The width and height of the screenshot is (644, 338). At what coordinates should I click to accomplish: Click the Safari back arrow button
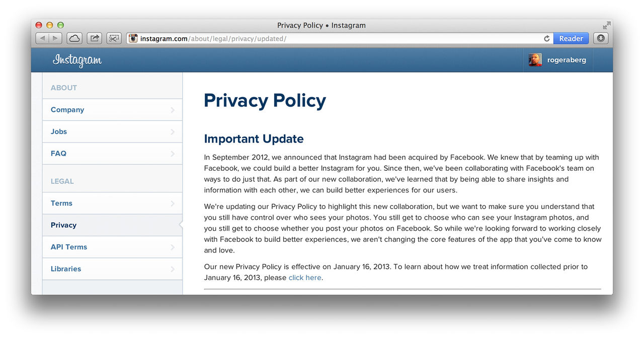[x=42, y=38]
